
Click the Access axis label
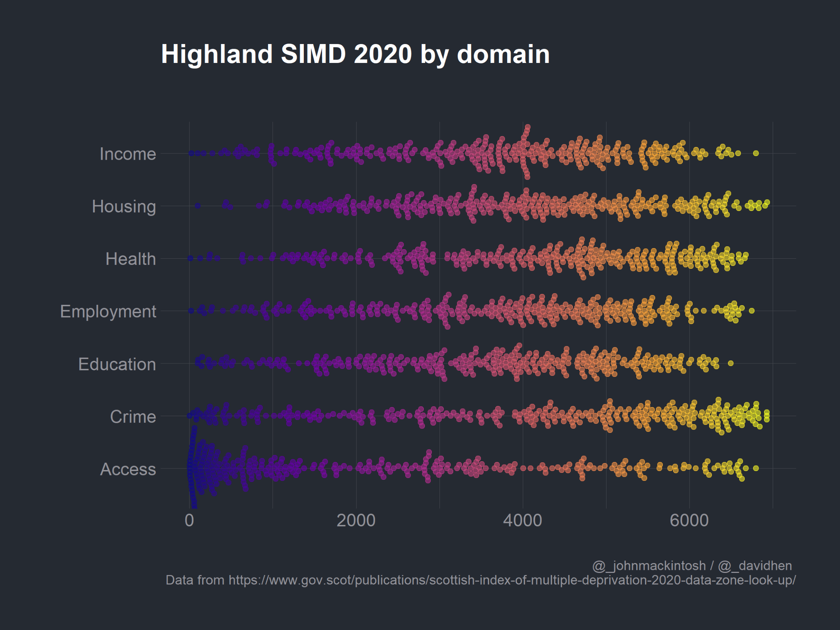tap(128, 469)
